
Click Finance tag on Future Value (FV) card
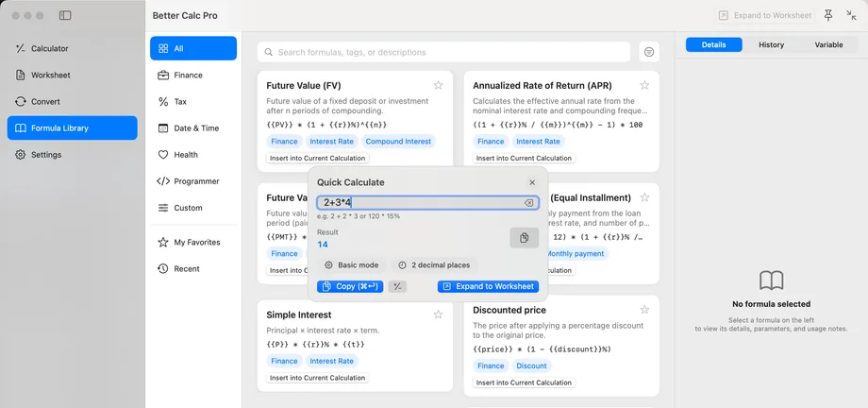(x=285, y=142)
